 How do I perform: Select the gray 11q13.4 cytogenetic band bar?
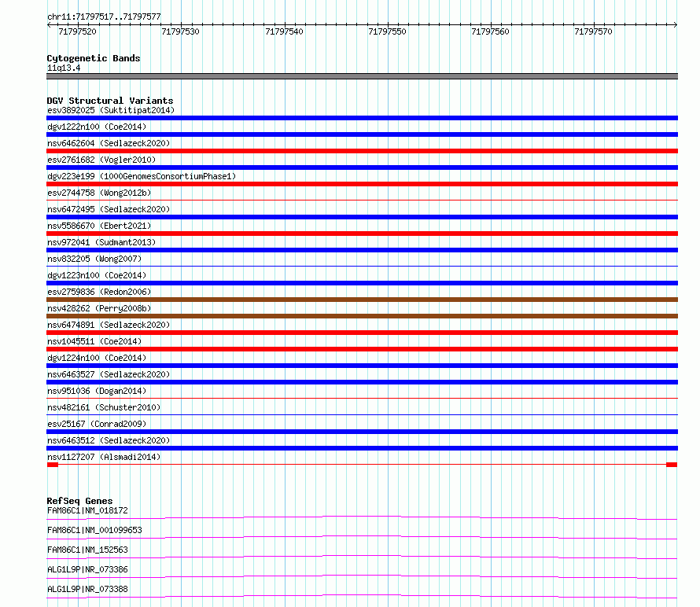362,76
